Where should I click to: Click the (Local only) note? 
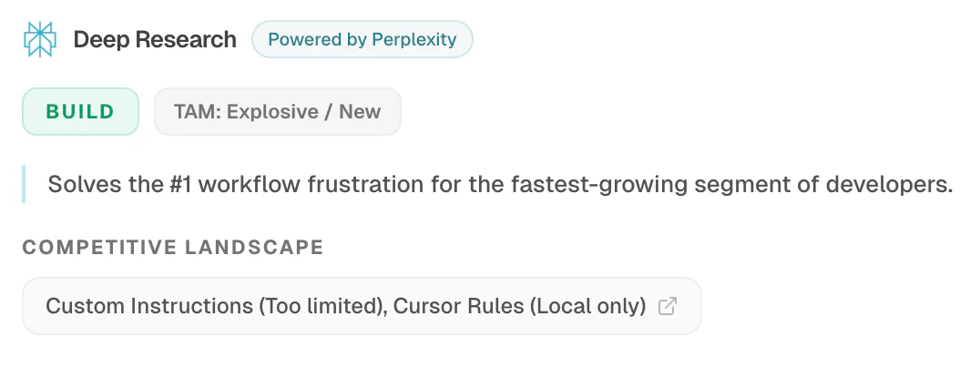[x=588, y=306]
